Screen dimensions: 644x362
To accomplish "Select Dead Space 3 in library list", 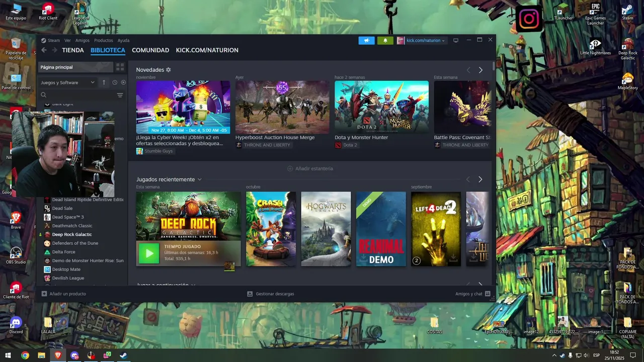I will coord(68,217).
